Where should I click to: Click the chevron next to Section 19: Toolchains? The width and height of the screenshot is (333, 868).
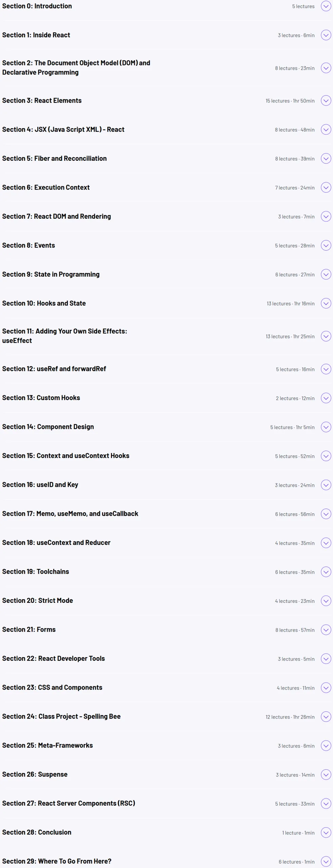[326, 572]
